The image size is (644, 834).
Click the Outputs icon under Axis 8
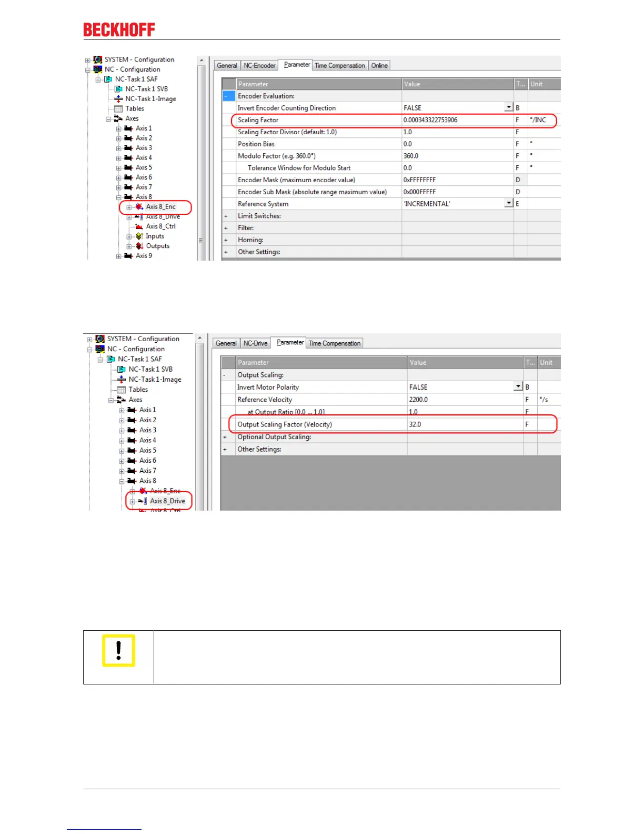point(139,246)
